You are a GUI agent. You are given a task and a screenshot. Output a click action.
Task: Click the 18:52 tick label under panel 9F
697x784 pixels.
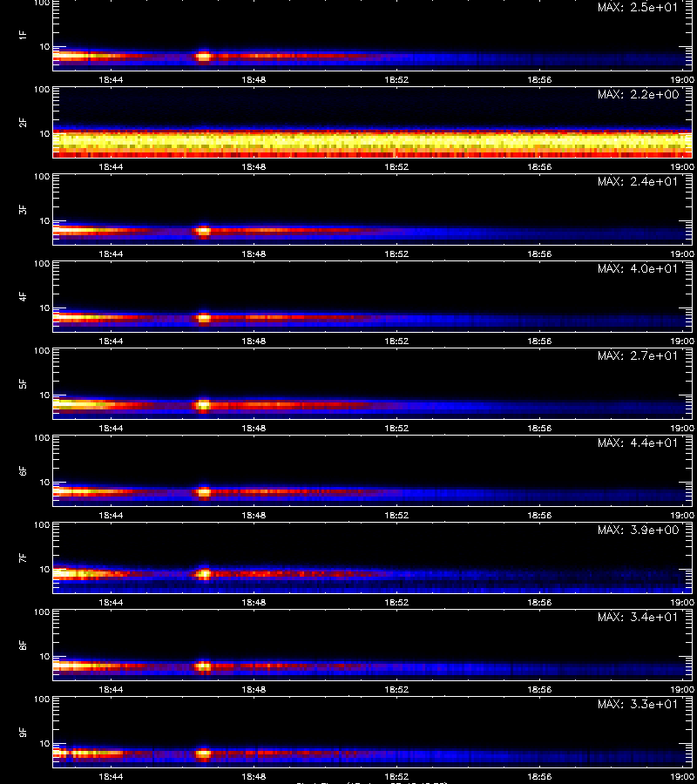[396, 776]
